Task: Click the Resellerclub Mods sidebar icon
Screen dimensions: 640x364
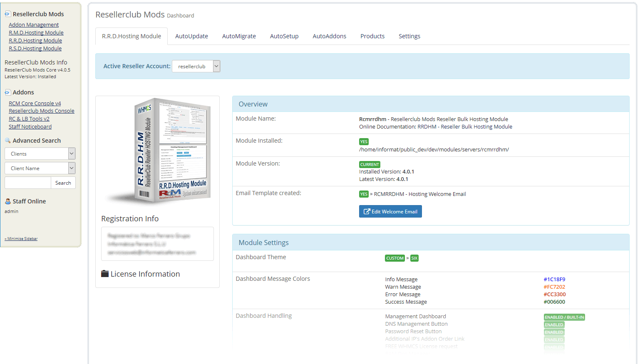Action: [7, 14]
